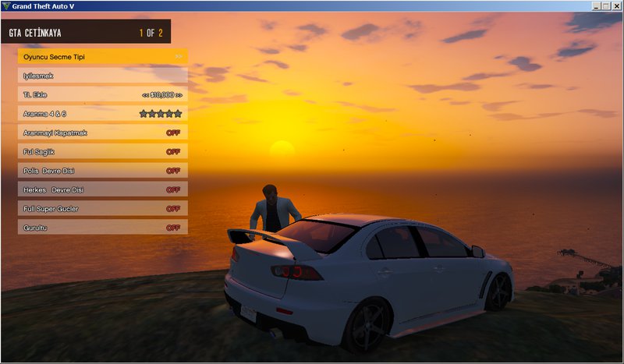Click the Grand Theft Auto V window icon

(6, 6)
